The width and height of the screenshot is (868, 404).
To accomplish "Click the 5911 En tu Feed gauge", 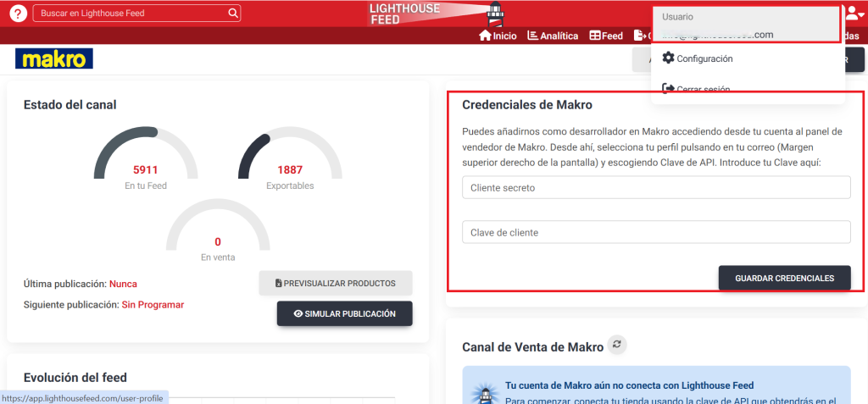I will (x=146, y=158).
